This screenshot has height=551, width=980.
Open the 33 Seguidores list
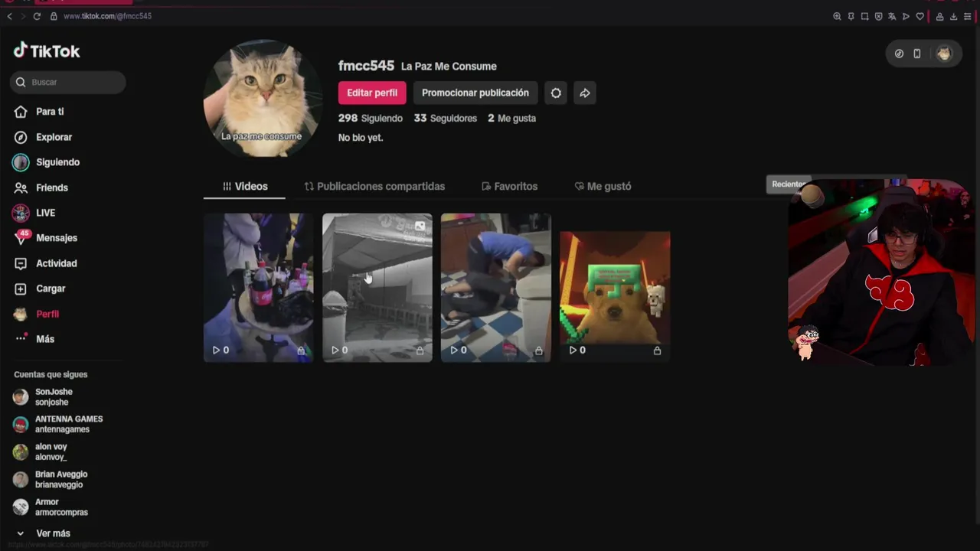pyautogui.click(x=446, y=118)
